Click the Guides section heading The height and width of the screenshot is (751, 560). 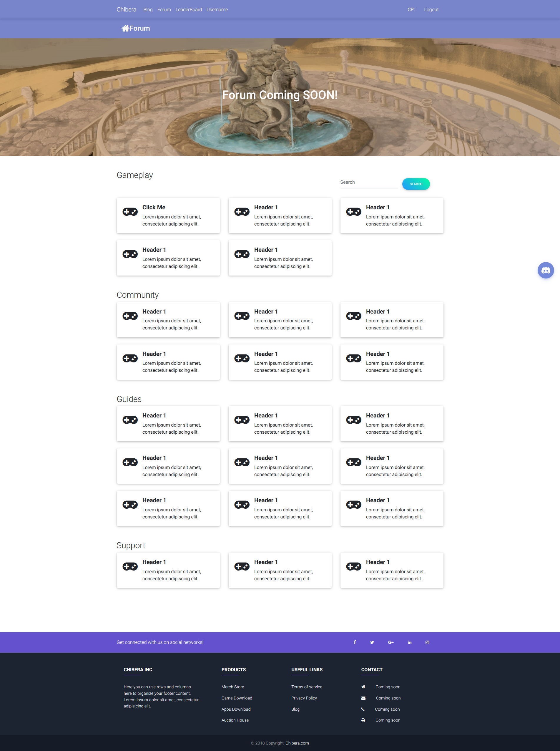[129, 399]
